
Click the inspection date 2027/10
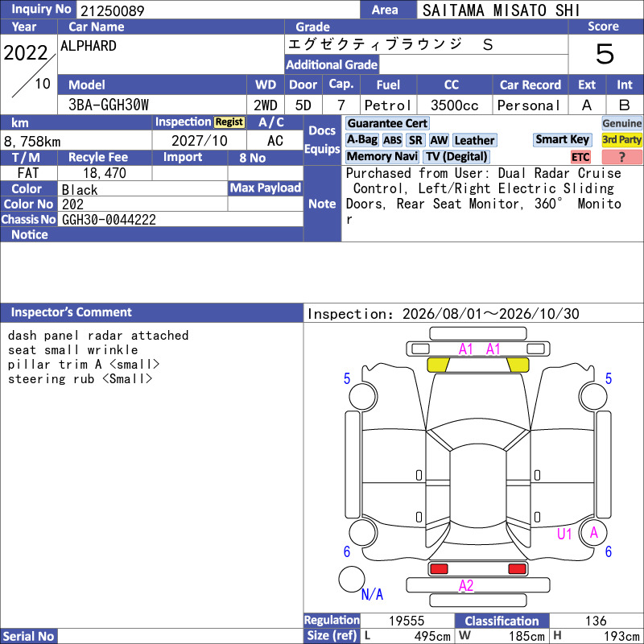coord(199,140)
